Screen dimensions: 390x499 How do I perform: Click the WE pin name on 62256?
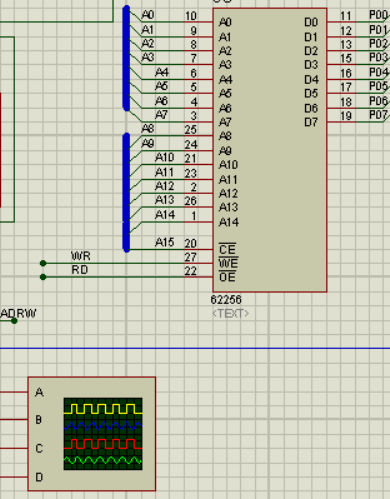click(x=228, y=263)
